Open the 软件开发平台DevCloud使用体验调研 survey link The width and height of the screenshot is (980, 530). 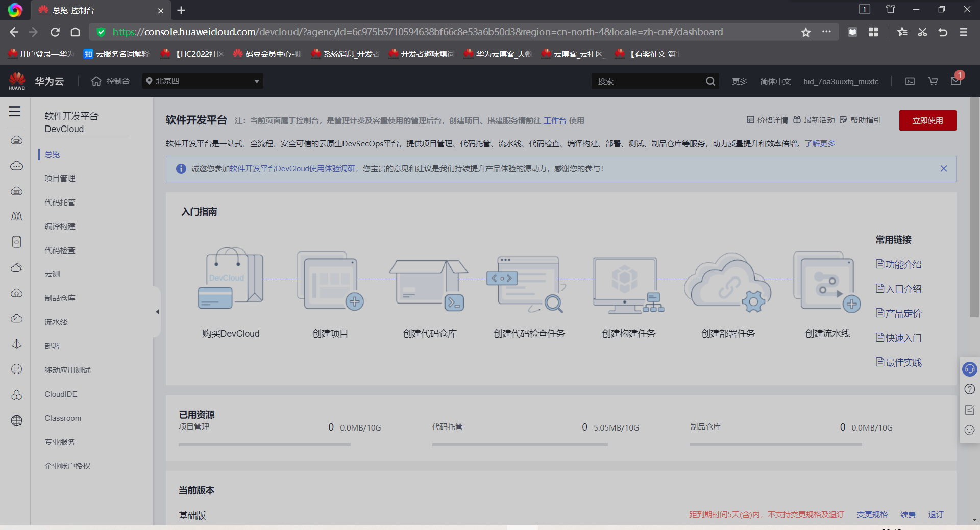click(292, 169)
